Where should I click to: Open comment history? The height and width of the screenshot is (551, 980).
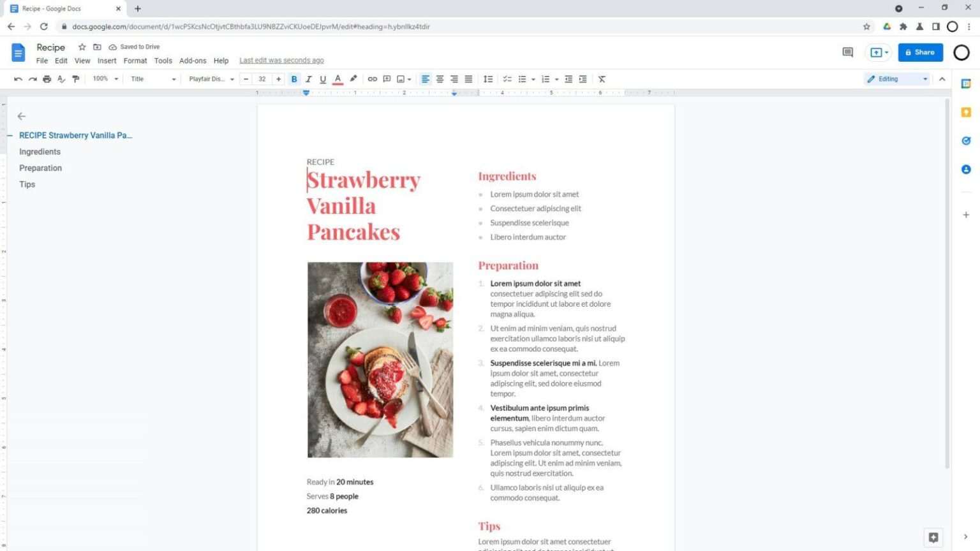point(847,52)
